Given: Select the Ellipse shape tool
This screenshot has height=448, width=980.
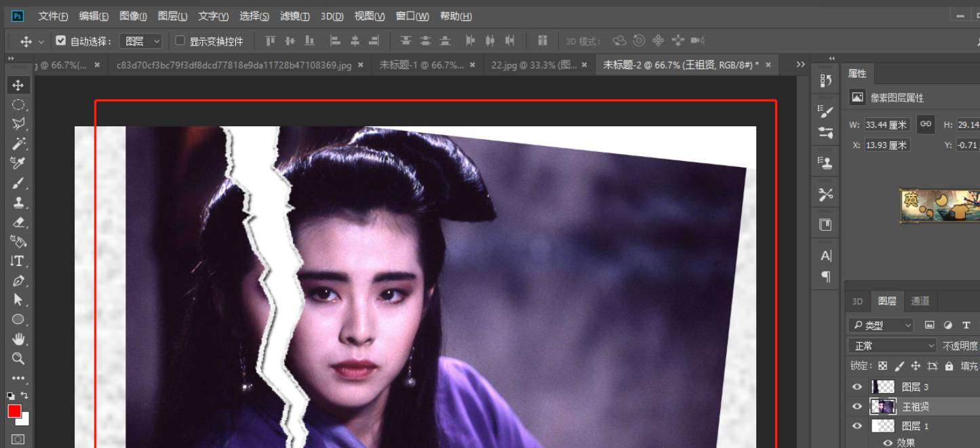Looking at the screenshot, I should (x=18, y=319).
